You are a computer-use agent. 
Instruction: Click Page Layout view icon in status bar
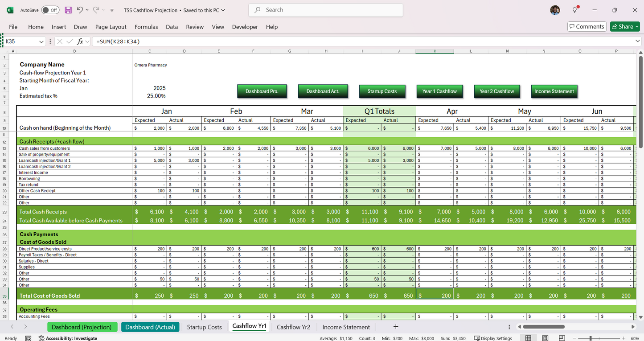(545, 338)
